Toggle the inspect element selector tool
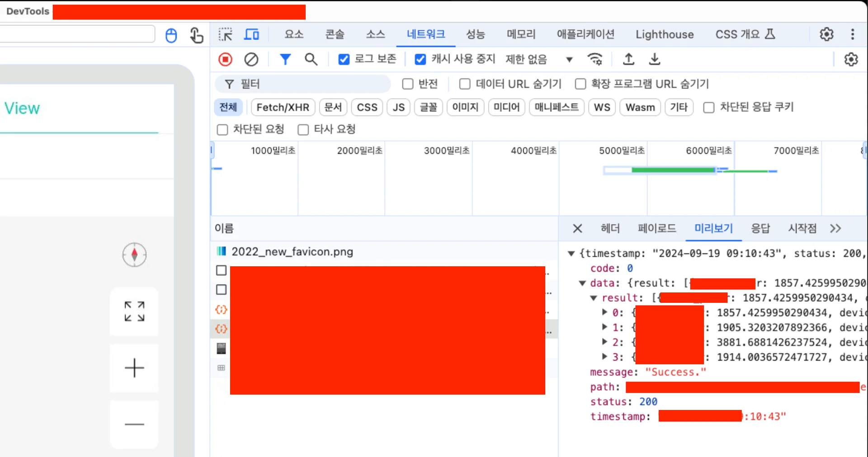Viewport: 868px width, 457px height. pos(225,34)
